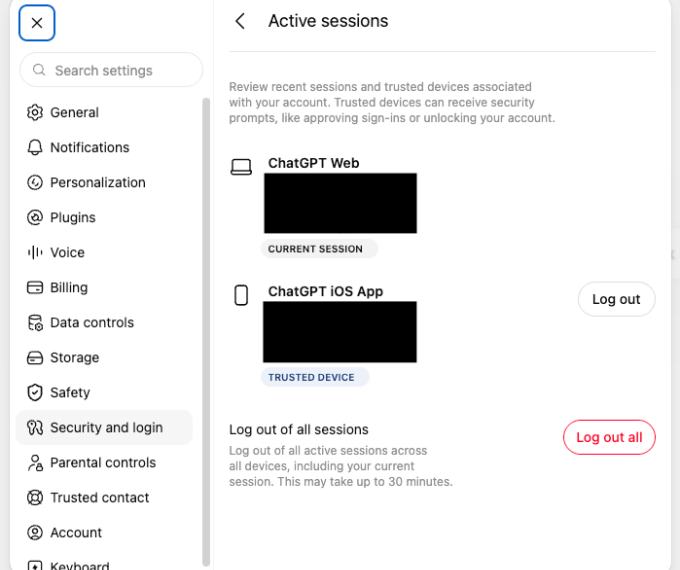
Task: Click the General gear icon
Action: (35, 112)
